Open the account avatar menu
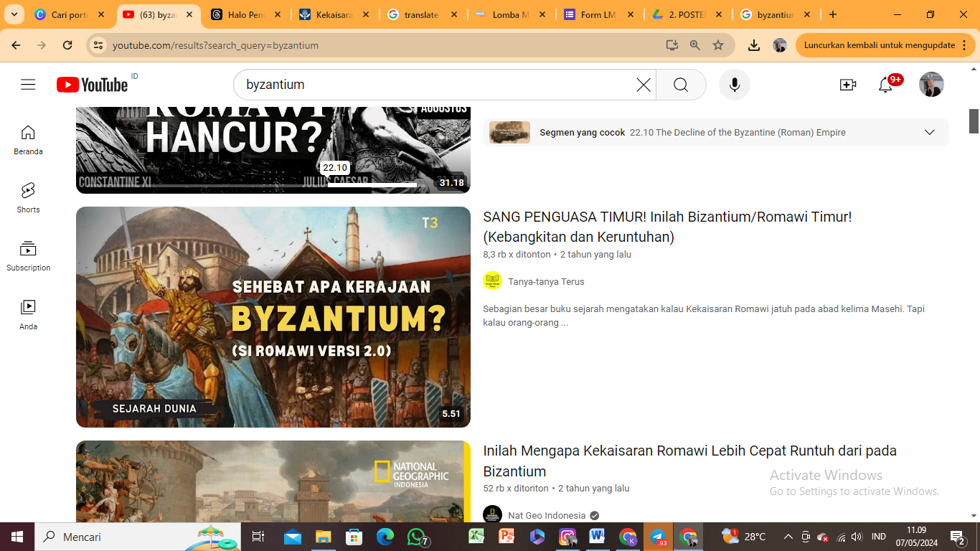 click(x=931, y=85)
